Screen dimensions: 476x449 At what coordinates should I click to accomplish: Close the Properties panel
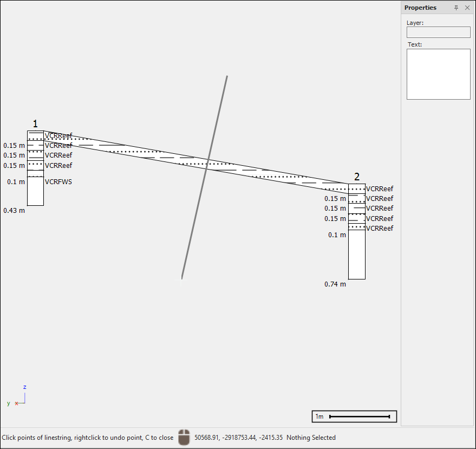pyautogui.click(x=467, y=8)
